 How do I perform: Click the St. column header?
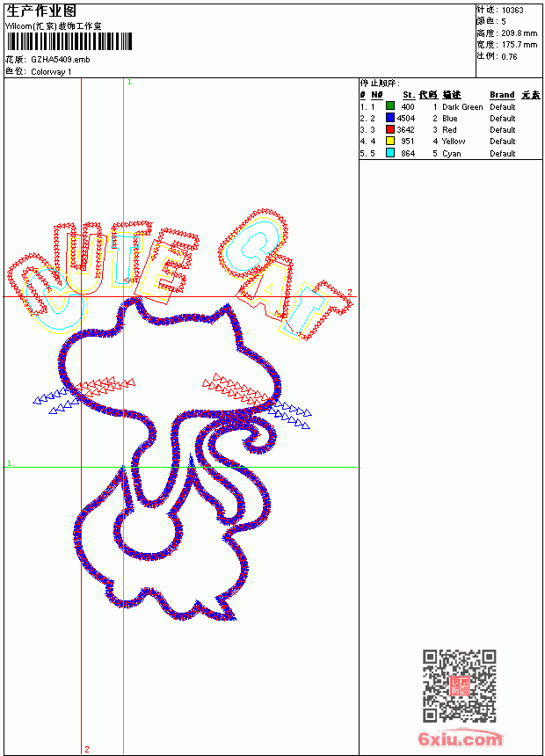[409, 95]
